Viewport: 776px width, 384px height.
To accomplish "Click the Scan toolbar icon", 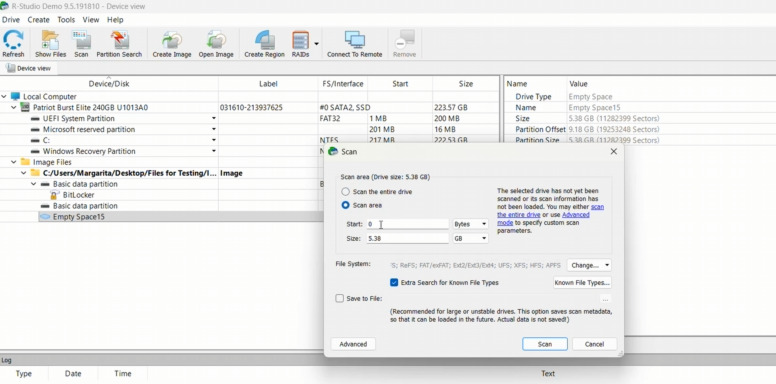I will 81,40.
